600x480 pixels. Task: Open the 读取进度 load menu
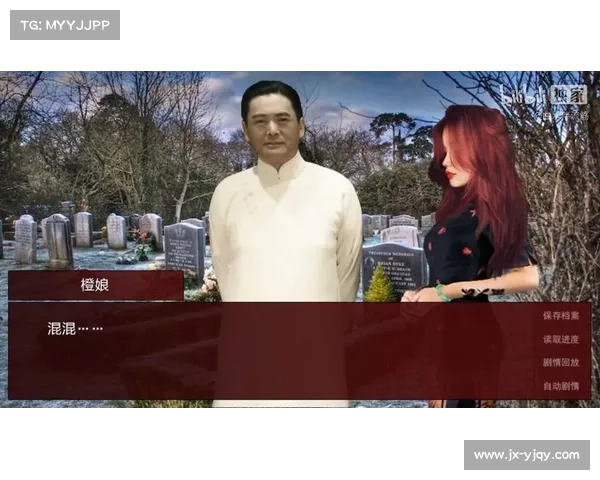coord(560,339)
